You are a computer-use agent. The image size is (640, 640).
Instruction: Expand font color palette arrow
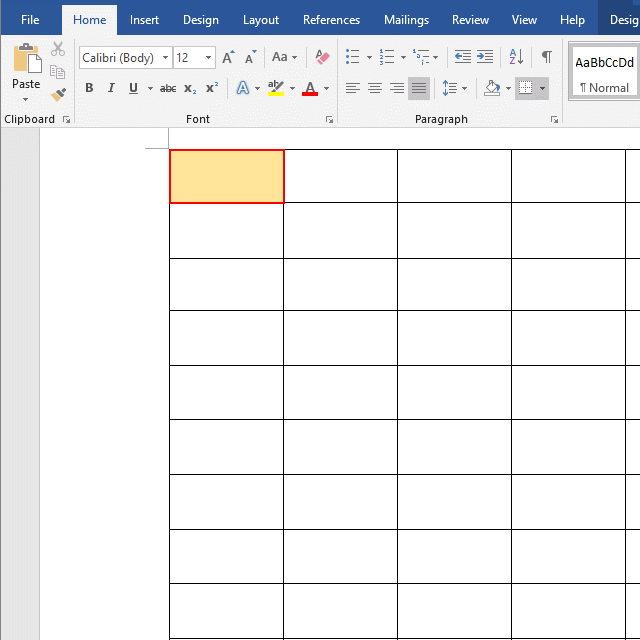pyautogui.click(x=326, y=88)
